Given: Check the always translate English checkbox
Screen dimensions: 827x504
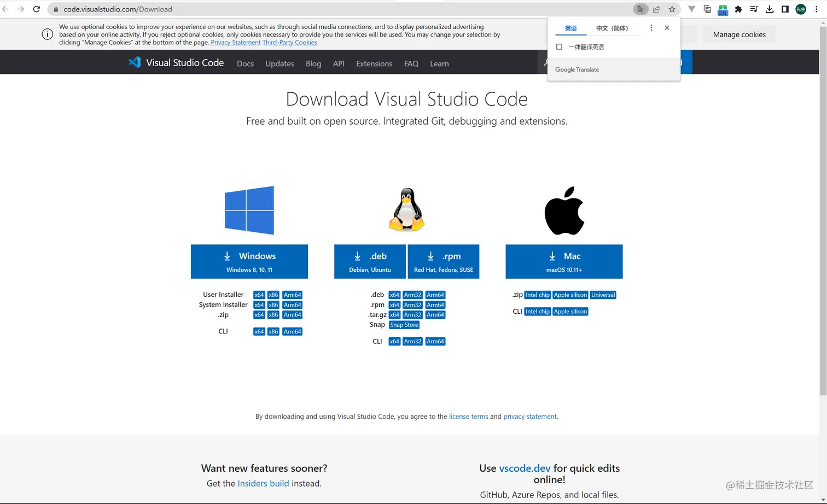Looking at the screenshot, I should (x=559, y=47).
